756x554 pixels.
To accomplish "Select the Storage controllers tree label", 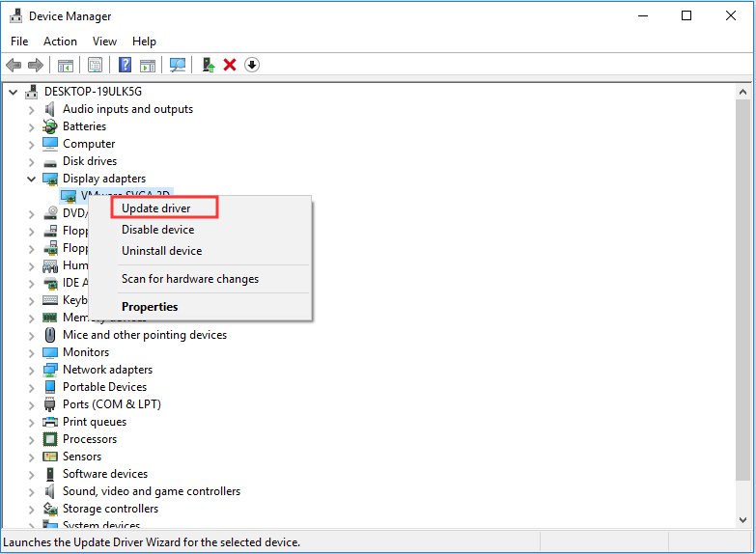I will pos(110,509).
